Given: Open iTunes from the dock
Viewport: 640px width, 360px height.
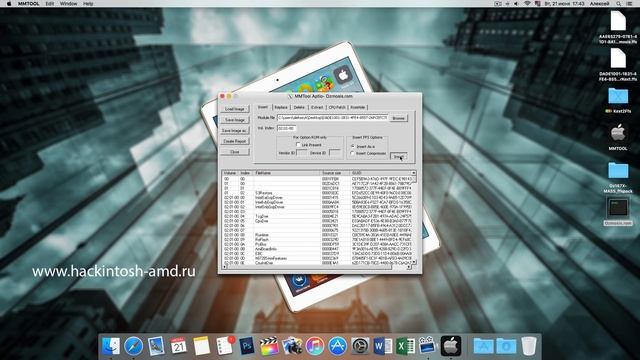Looking at the screenshot, I should [314, 346].
